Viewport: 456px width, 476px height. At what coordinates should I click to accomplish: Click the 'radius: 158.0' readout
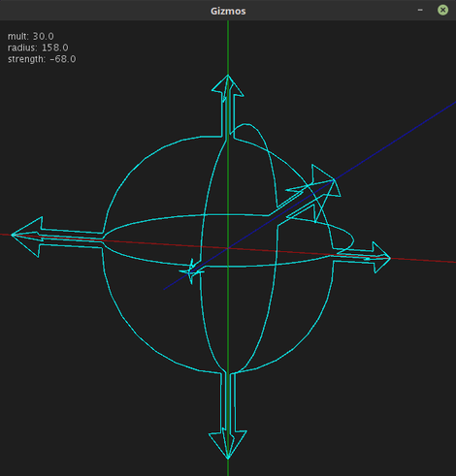tap(38, 48)
